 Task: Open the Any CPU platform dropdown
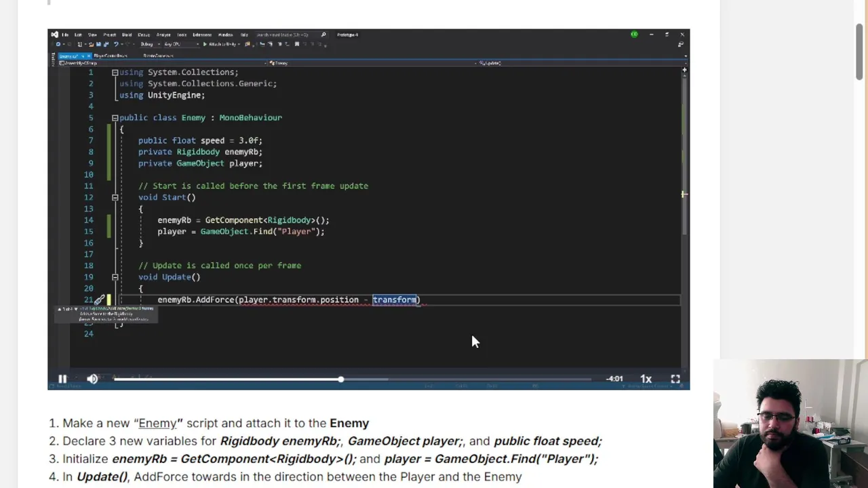click(x=182, y=44)
